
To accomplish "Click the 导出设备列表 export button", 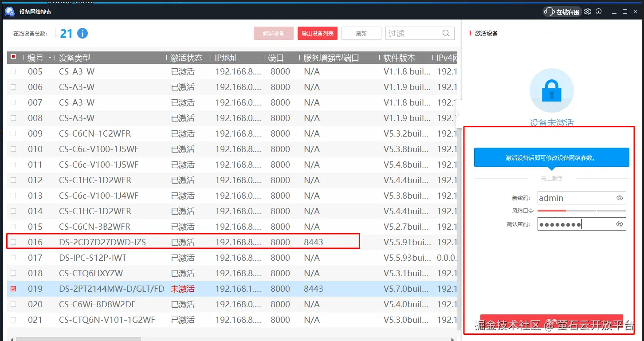I will click(x=318, y=33).
